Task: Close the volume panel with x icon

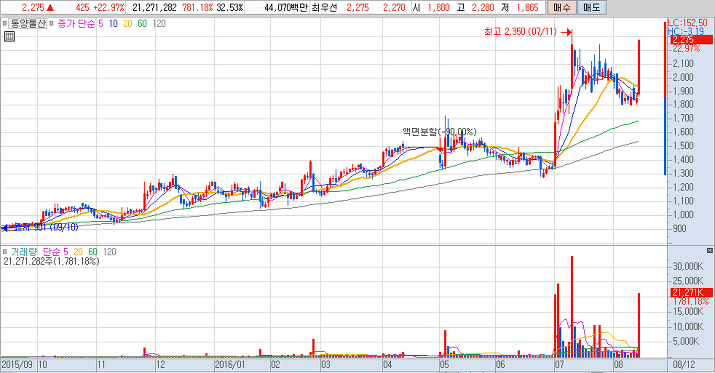Action: (x=710, y=250)
